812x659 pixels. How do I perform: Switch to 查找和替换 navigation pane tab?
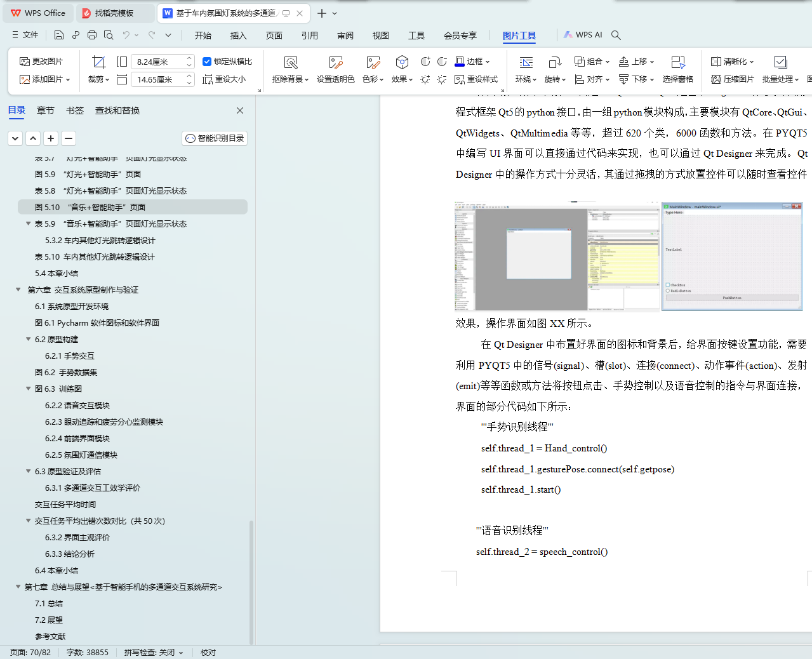117,110
